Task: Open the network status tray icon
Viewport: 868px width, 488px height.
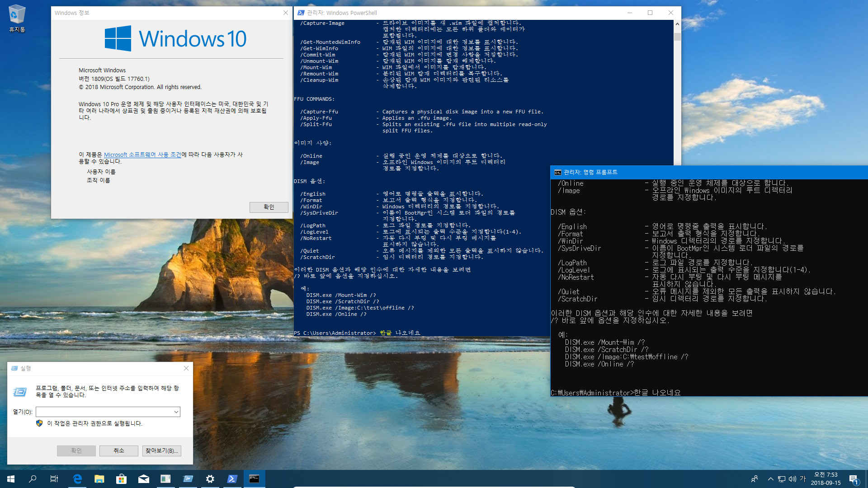Action: pos(782,479)
